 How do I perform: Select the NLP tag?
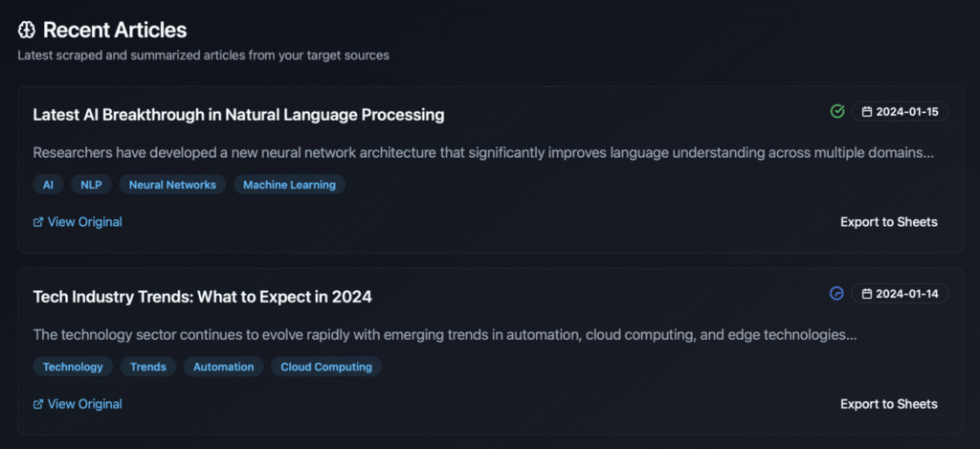91,185
